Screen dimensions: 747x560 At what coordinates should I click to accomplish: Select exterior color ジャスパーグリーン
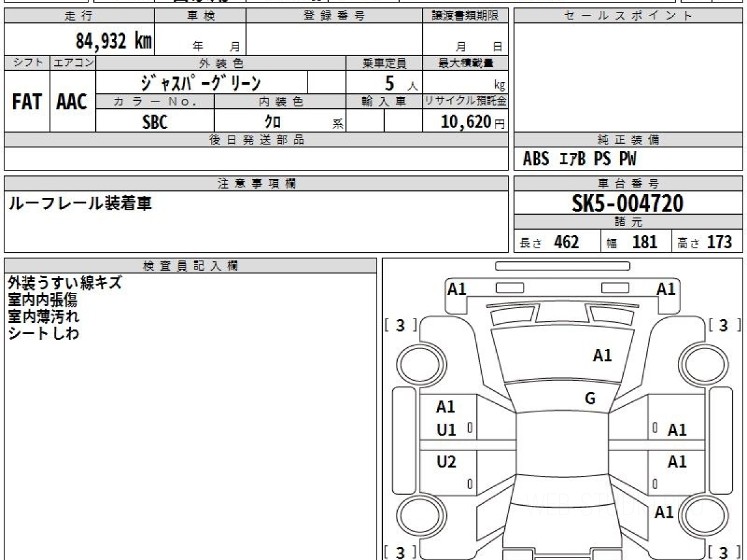(x=200, y=83)
